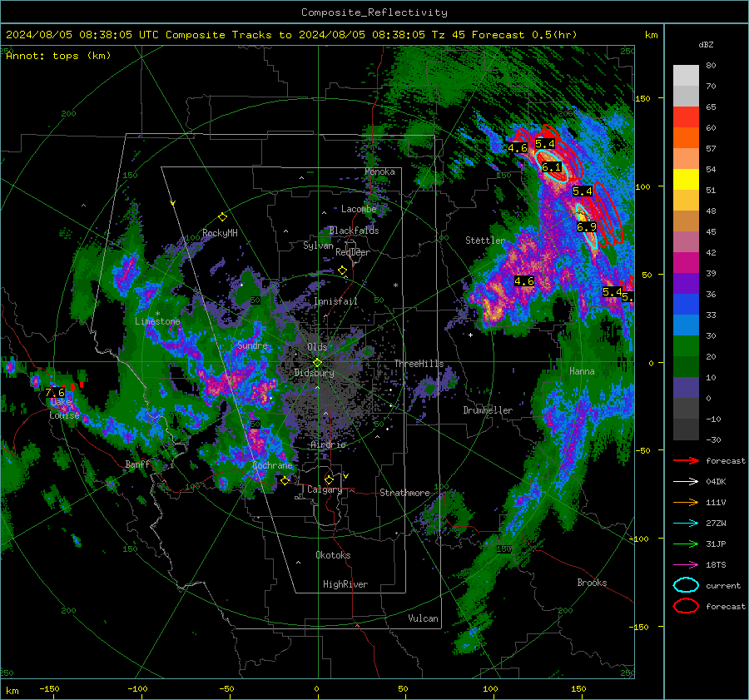Image resolution: width=749 pixels, height=700 pixels.
Task: Click the yellow diamond marker near RedDeer
Action: 342,271
